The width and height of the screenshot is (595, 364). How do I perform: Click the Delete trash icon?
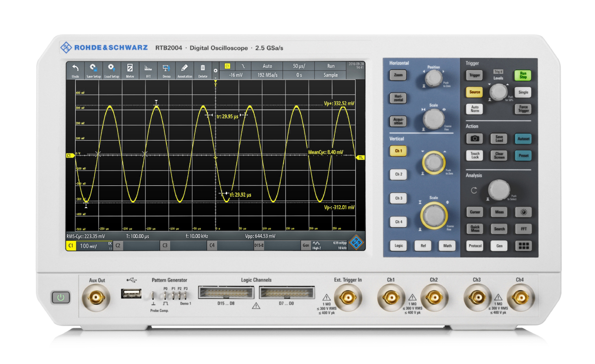[x=203, y=70]
